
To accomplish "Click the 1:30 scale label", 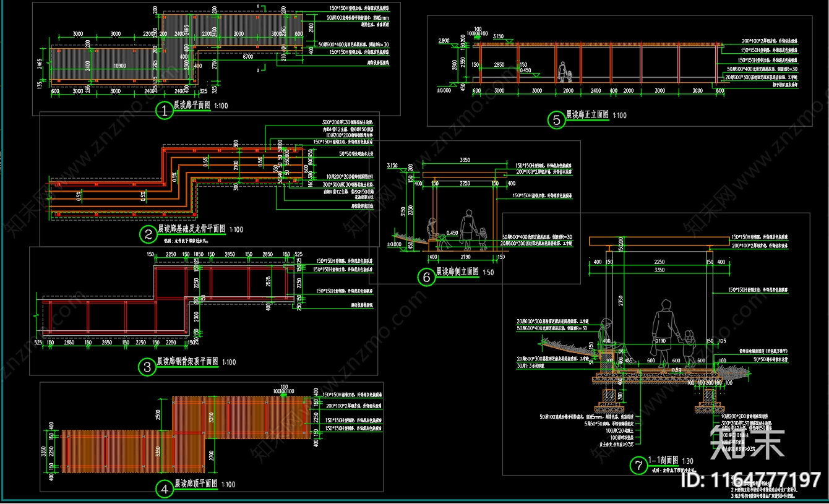I will click(687, 461).
